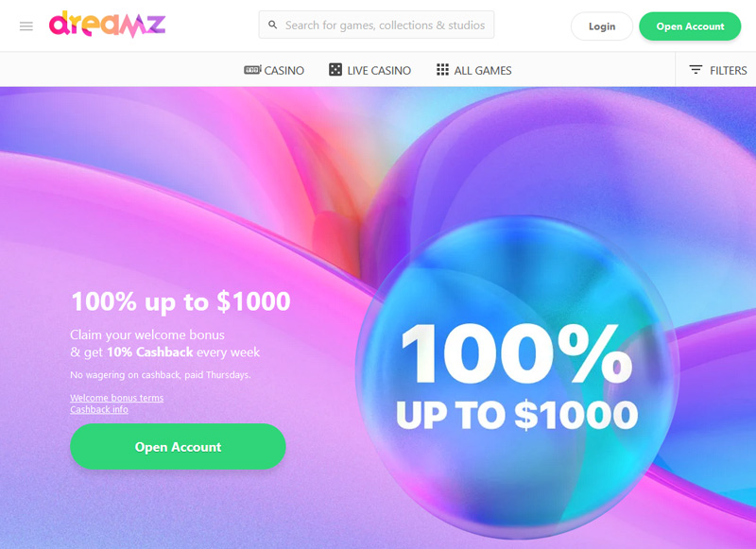Focus the games search field

coord(376,26)
